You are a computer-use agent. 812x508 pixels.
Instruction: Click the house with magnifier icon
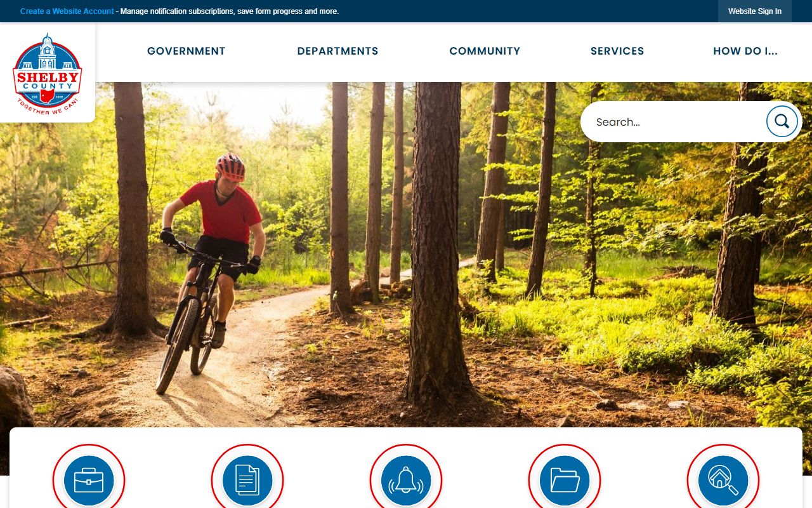pos(723,480)
